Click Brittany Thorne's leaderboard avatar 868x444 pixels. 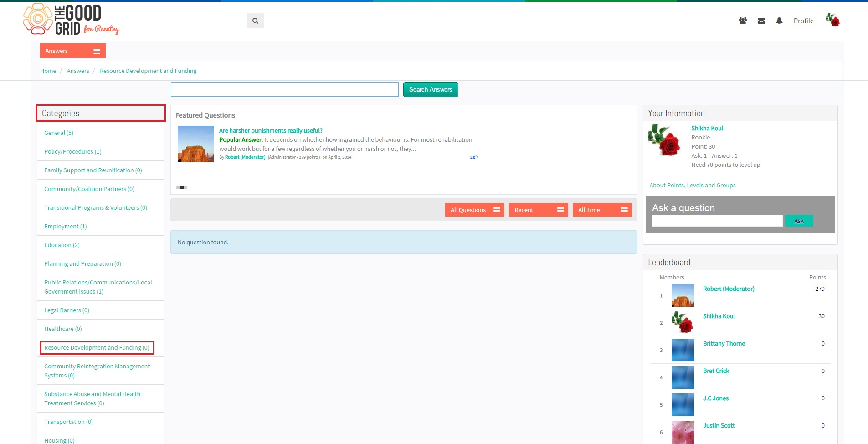click(683, 350)
